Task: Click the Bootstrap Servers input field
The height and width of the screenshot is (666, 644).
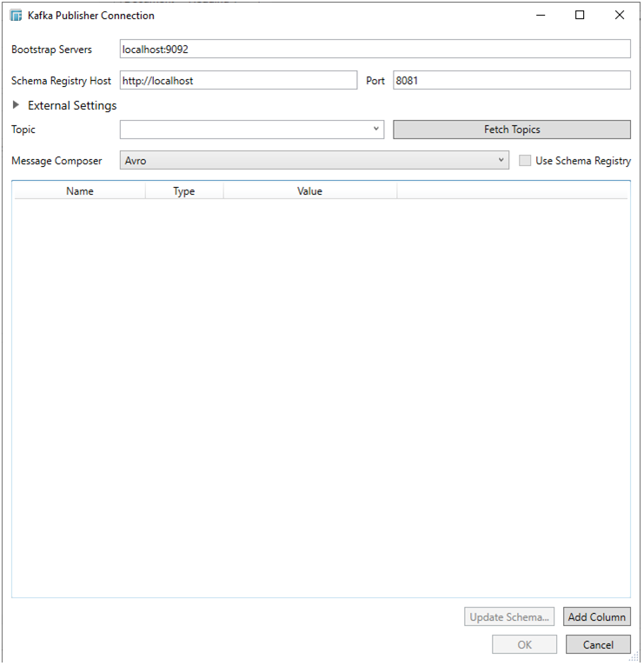Action: coord(375,50)
